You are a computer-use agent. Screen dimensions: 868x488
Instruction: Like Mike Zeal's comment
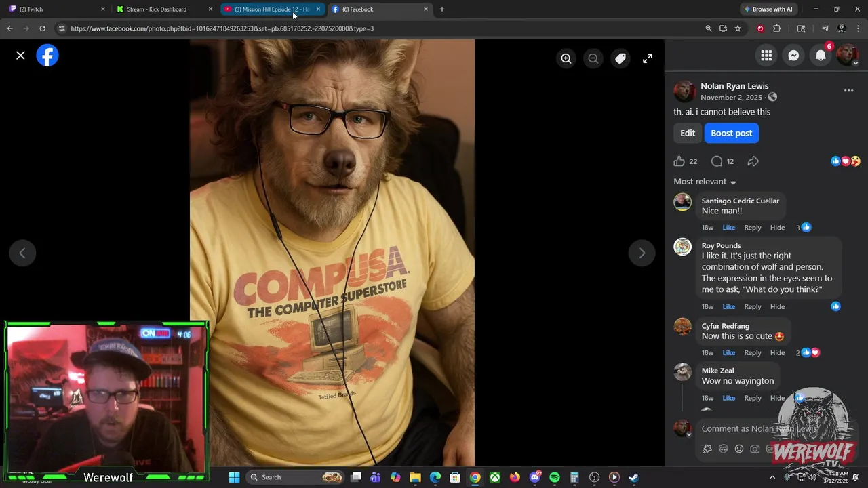click(728, 398)
